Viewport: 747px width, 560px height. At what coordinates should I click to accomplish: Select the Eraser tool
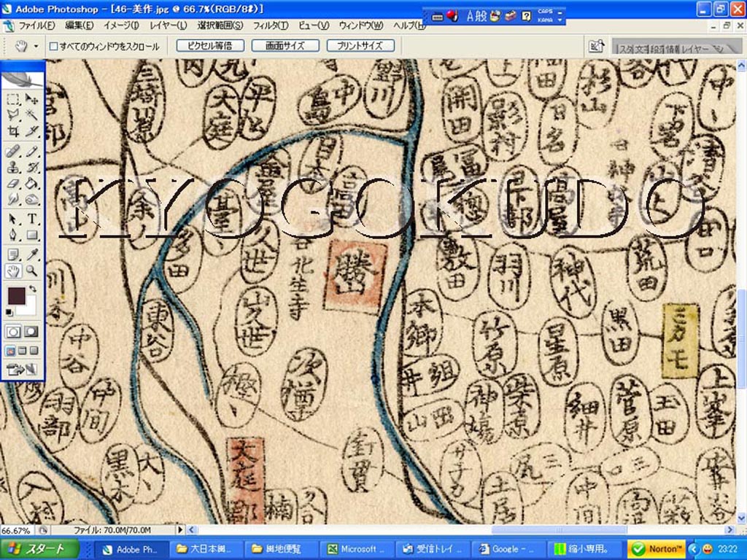(x=13, y=183)
